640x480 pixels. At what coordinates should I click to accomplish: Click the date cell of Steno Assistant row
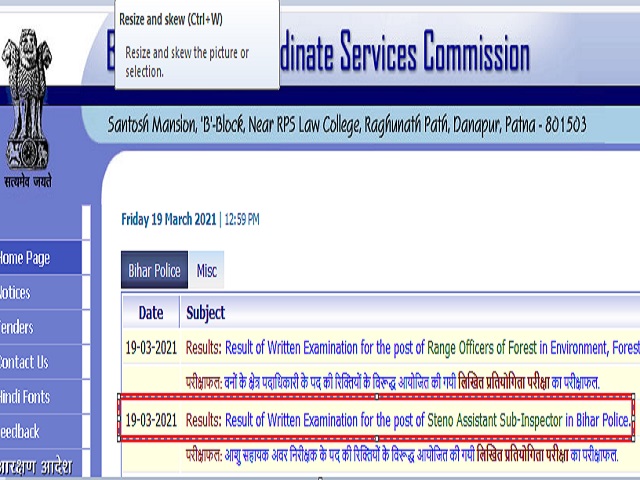point(151,420)
